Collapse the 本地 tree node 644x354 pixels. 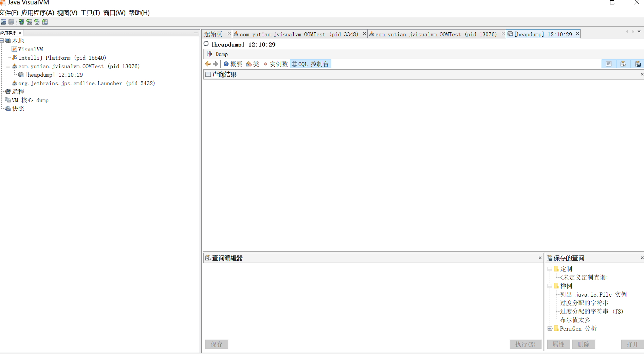(x=2, y=41)
